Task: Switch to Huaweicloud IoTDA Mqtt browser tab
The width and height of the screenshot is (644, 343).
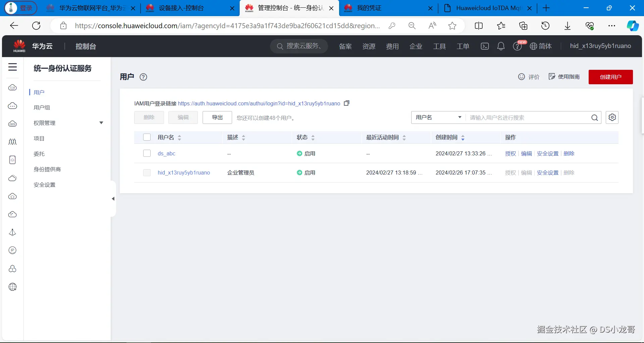Action: 487,8
